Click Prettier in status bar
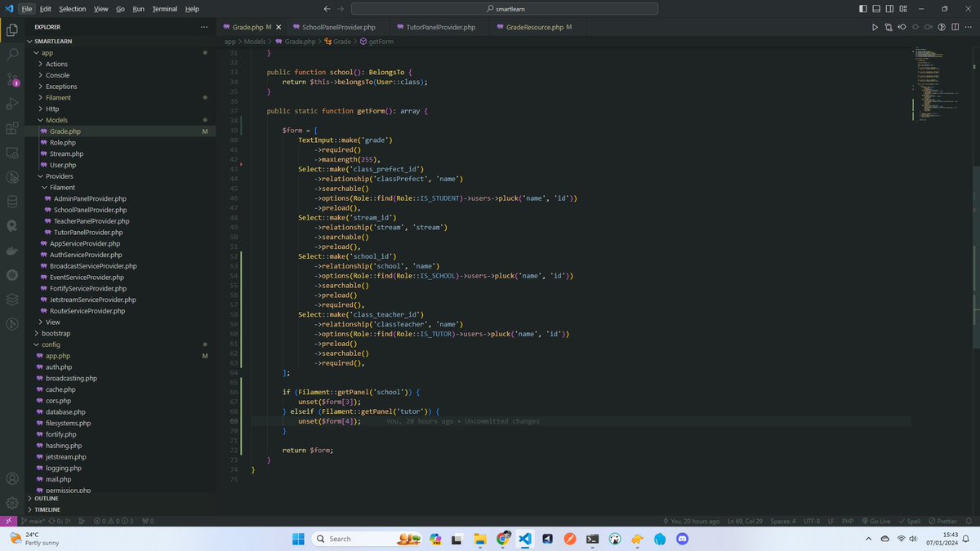980x551 pixels. click(942, 521)
